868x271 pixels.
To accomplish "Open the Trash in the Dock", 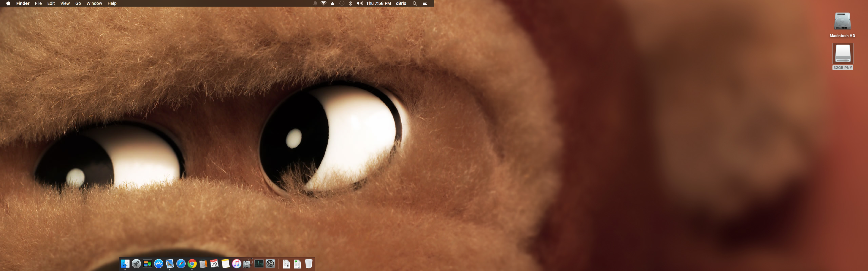I will [309, 263].
